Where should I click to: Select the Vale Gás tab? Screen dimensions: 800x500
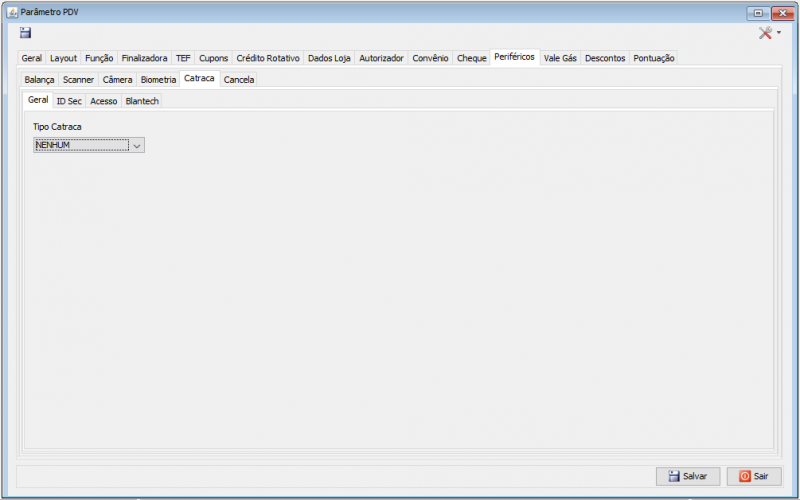(560, 58)
